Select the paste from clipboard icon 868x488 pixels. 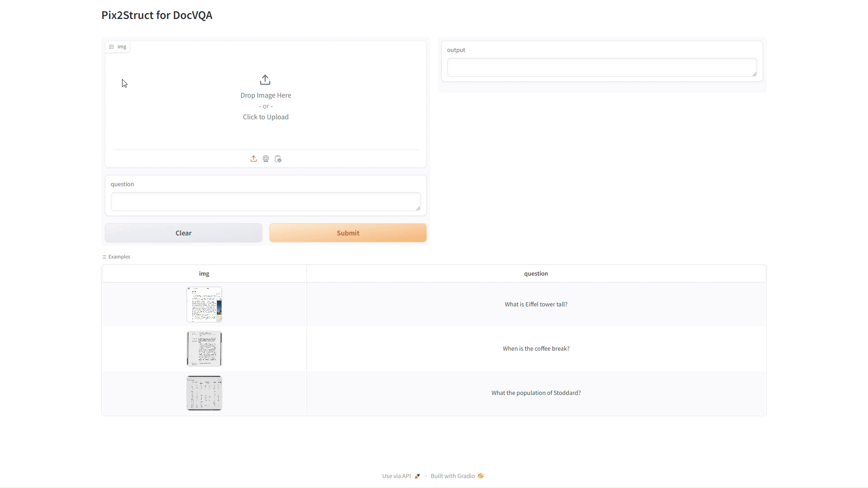click(x=278, y=159)
